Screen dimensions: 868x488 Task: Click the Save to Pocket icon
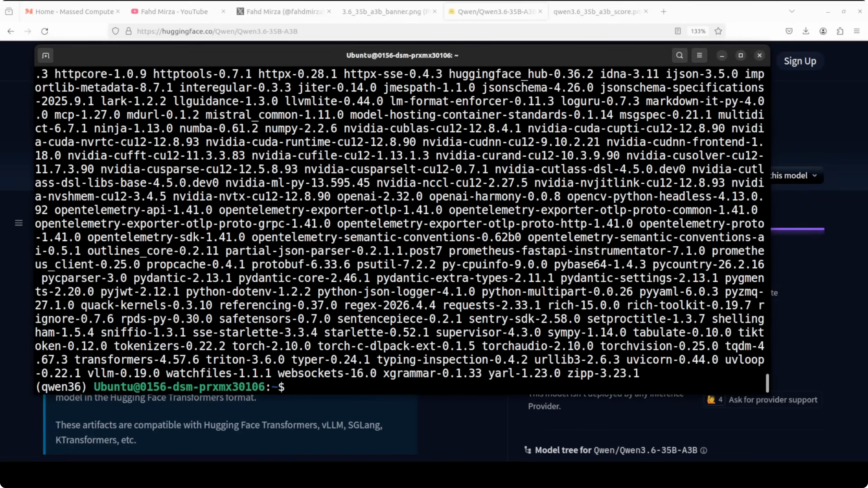click(789, 31)
